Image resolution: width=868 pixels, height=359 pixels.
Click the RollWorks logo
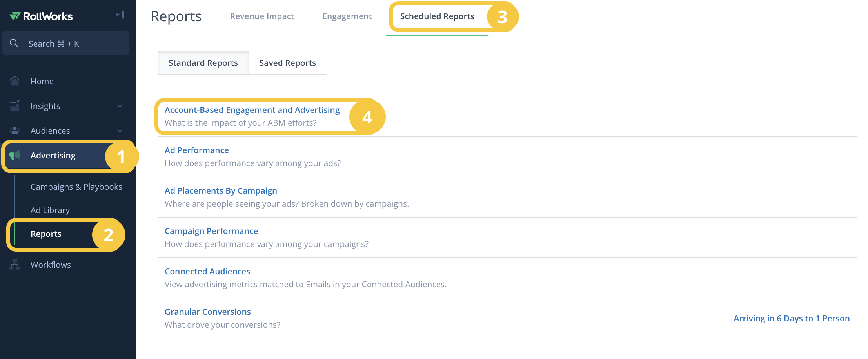pos(41,16)
